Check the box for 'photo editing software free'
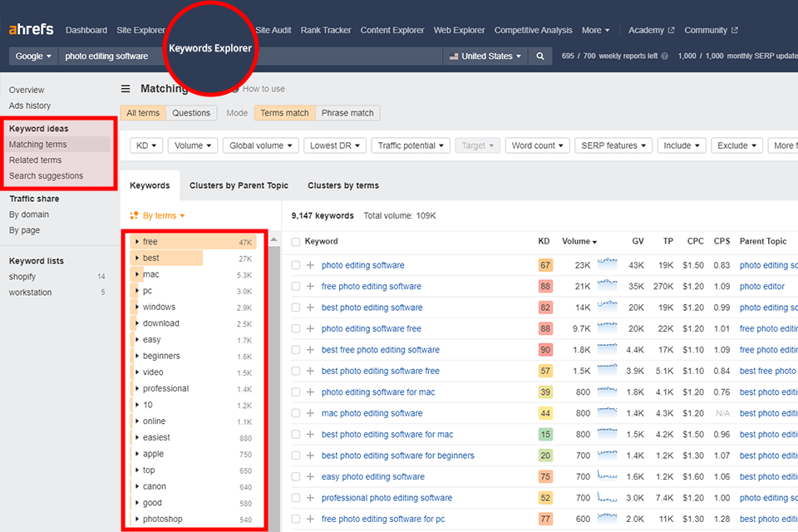 click(x=296, y=328)
